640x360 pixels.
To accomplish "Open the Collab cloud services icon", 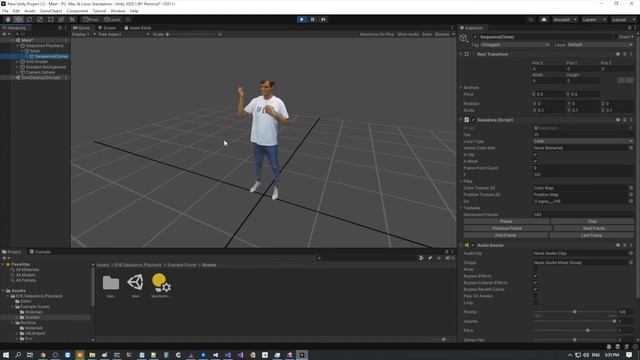I will [x=544, y=20].
